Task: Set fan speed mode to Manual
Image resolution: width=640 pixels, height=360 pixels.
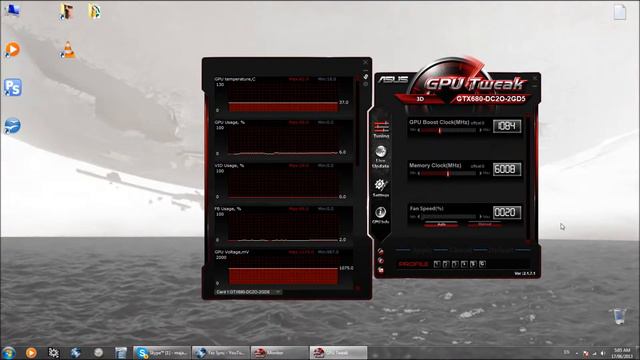Action: (x=484, y=224)
